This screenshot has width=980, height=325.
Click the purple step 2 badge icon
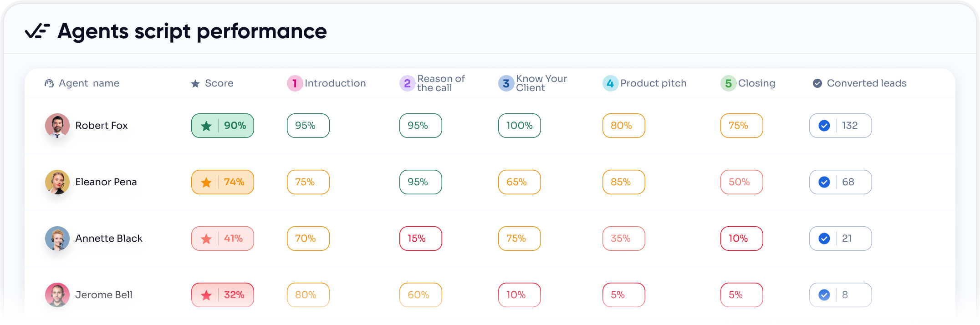point(407,83)
